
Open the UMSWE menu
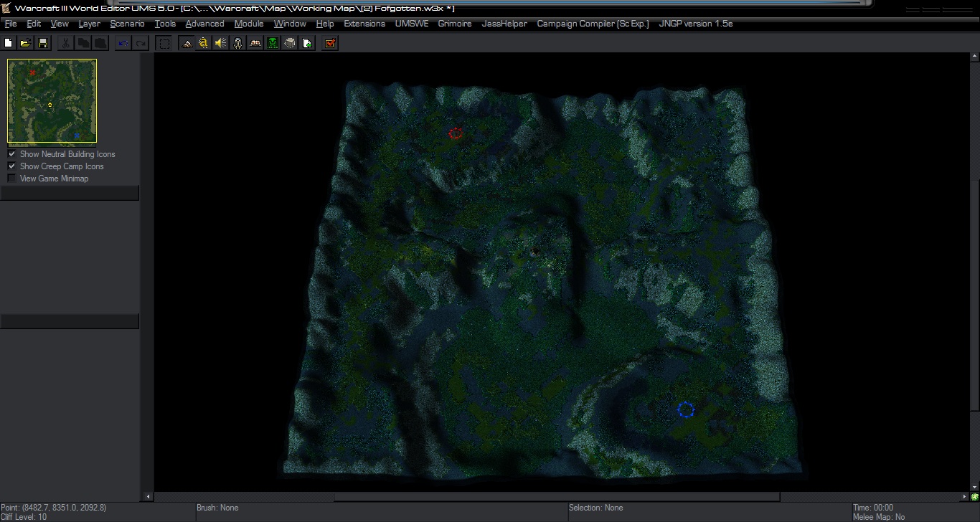click(412, 24)
